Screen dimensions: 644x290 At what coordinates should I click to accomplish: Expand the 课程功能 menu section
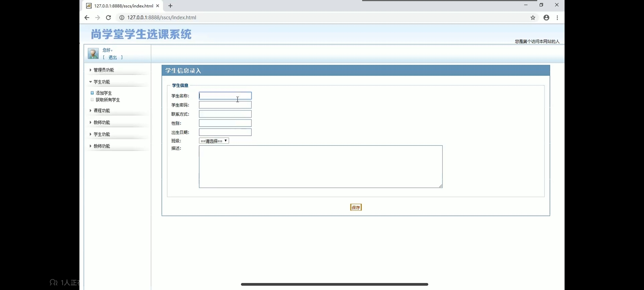tap(102, 111)
